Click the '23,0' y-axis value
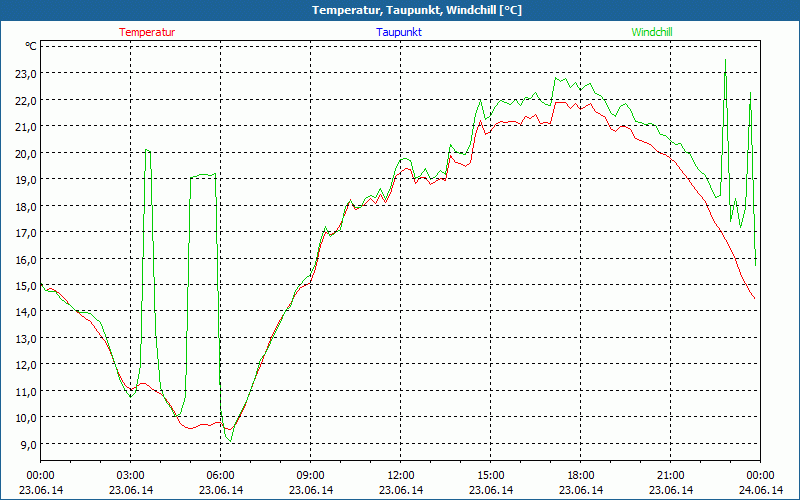800x500 pixels. pyautogui.click(x=26, y=73)
